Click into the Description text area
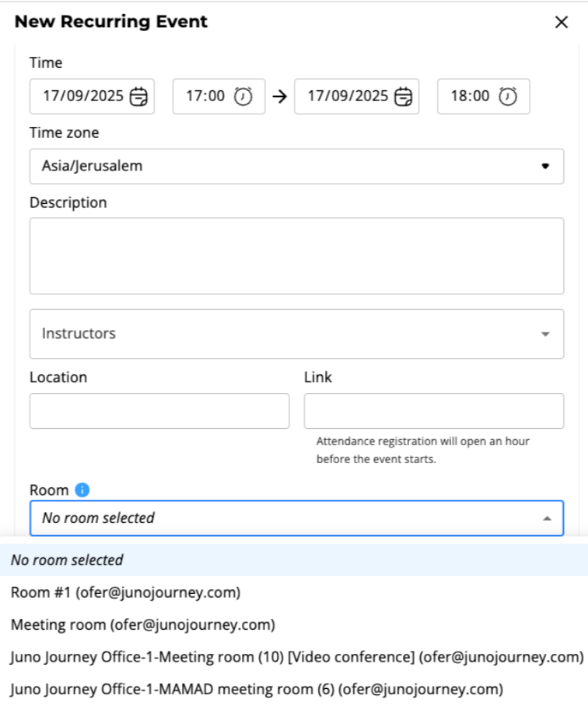The image size is (588, 706). point(296,256)
